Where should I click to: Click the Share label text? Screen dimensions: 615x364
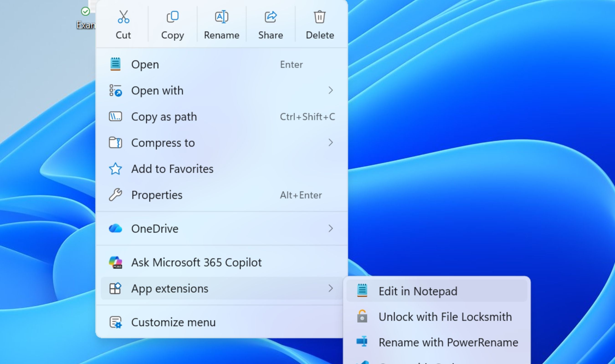tap(271, 35)
